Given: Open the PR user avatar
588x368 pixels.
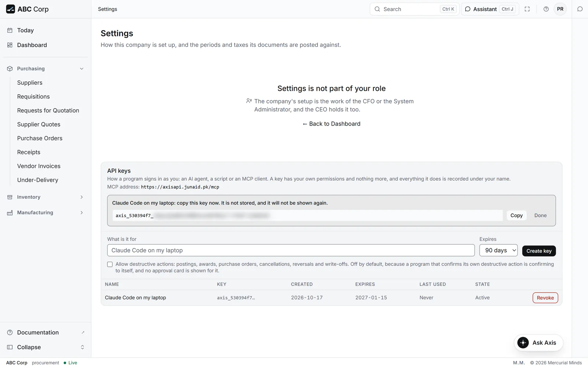Looking at the screenshot, I should (560, 9).
